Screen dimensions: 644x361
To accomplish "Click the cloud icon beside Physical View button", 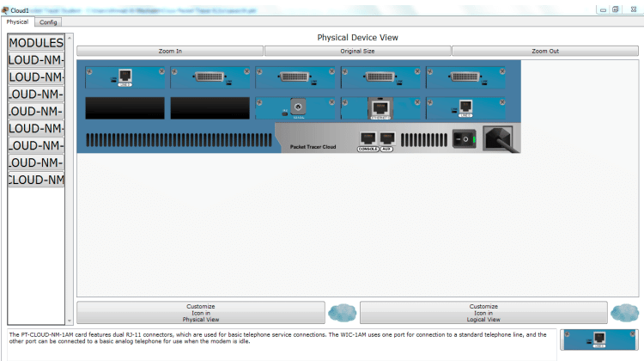I will pos(342,313).
